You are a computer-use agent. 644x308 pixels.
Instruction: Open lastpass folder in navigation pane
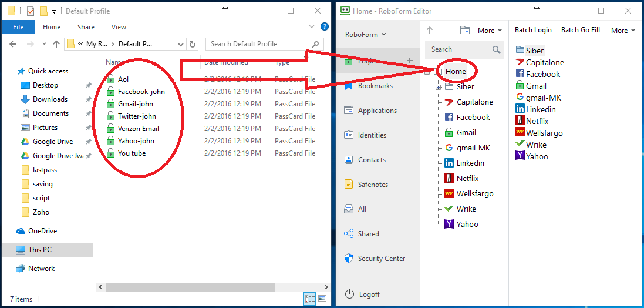pyautogui.click(x=39, y=170)
